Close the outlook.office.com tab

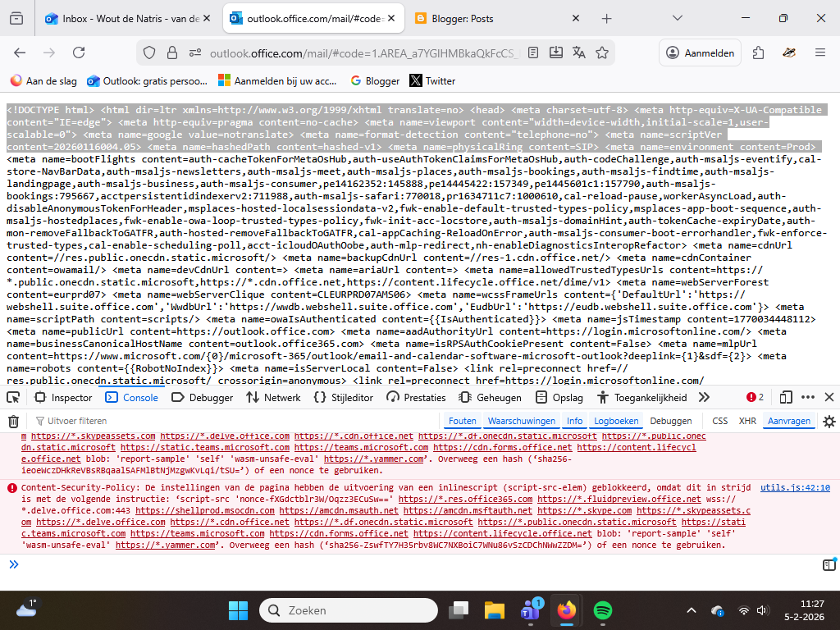point(391,19)
